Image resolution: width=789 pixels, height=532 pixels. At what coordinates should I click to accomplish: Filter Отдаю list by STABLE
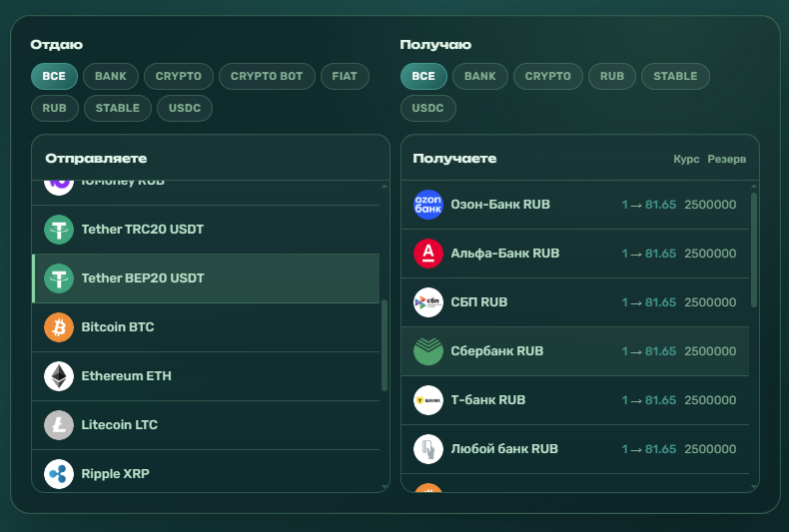pyautogui.click(x=118, y=108)
